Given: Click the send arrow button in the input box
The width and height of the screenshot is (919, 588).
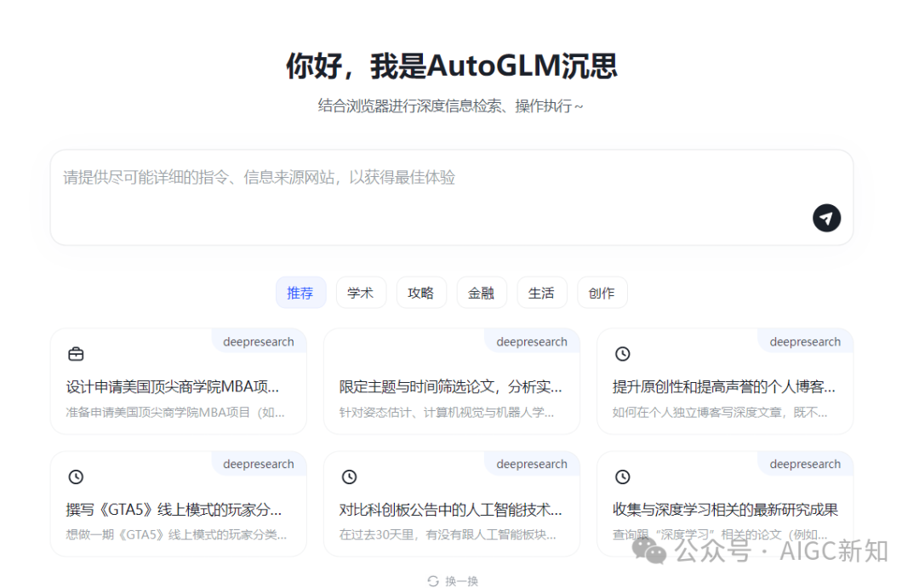Looking at the screenshot, I should pyautogui.click(x=826, y=218).
